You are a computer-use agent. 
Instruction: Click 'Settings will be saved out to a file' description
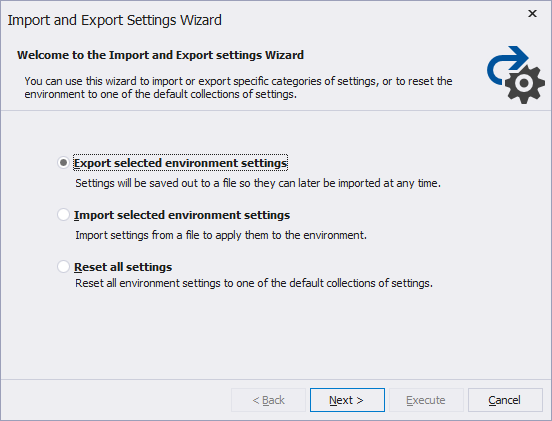pyautogui.click(x=258, y=183)
